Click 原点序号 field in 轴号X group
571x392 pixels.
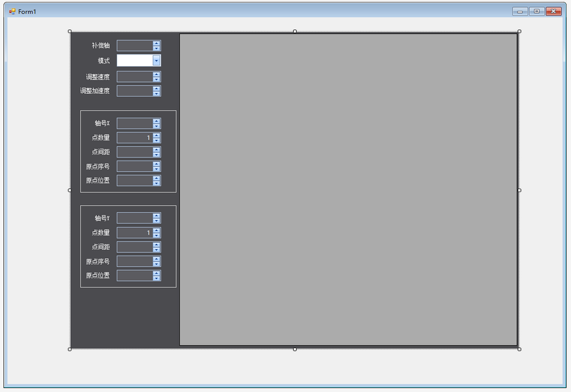point(135,166)
